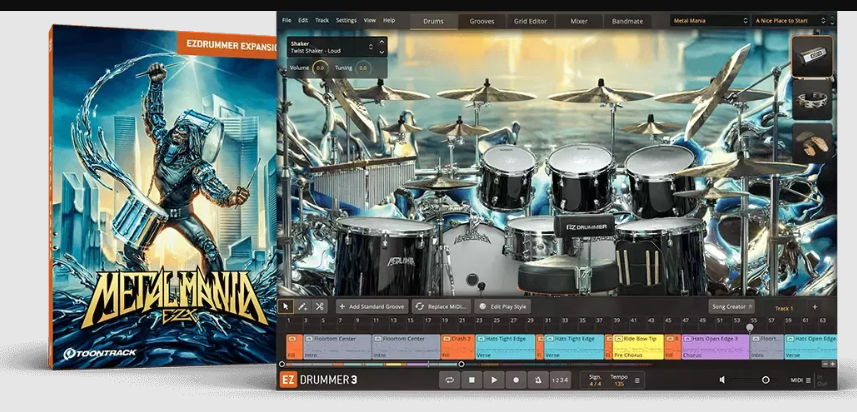Expand the Crash 2 fill block menu
This screenshot has width=857, height=412.
(447, 339)
